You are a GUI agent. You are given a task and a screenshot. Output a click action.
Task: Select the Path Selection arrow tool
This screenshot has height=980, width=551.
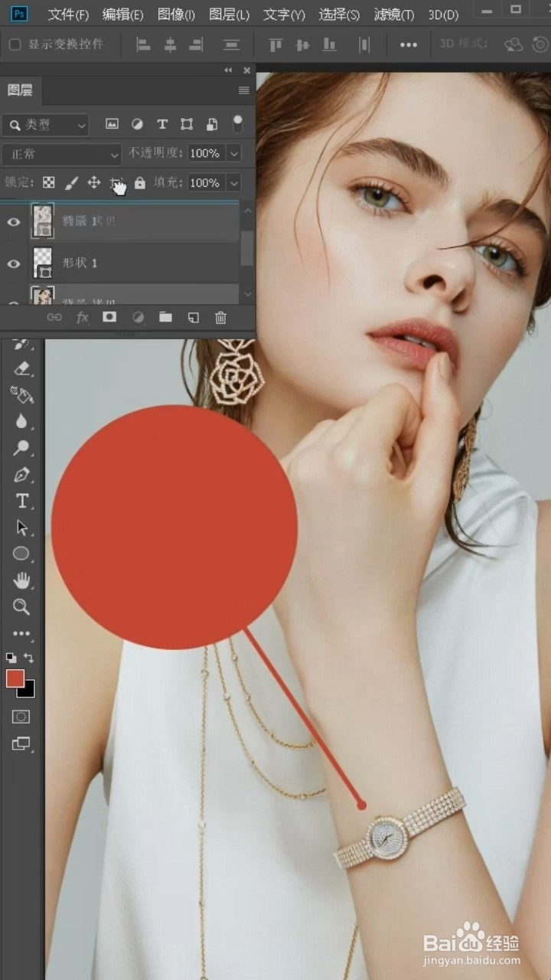(21, 528)
